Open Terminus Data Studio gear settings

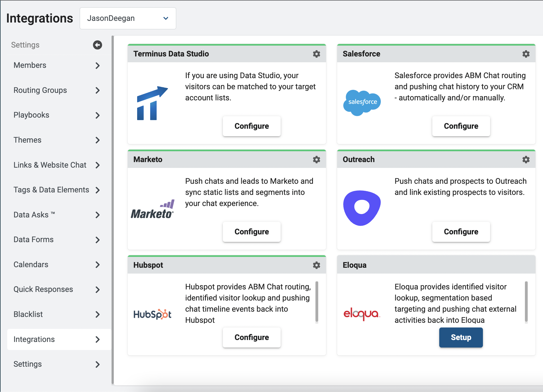(x=316, y=54)
